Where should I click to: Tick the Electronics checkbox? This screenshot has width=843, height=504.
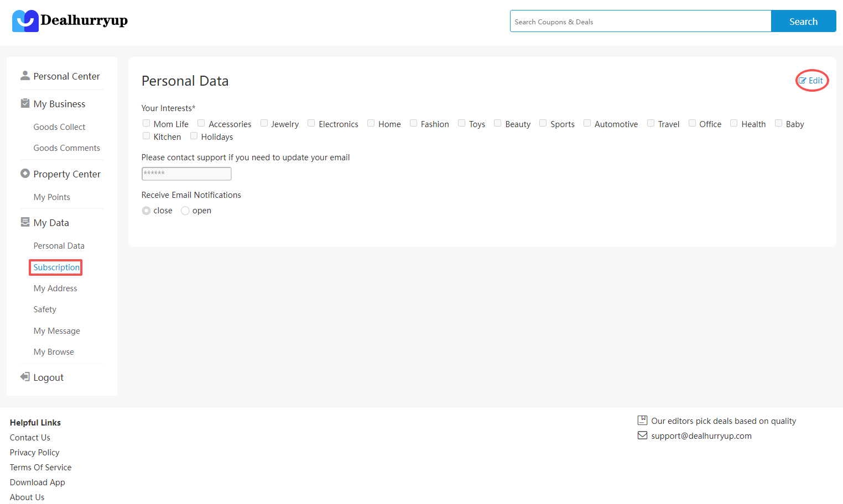[x=311, y=123]
